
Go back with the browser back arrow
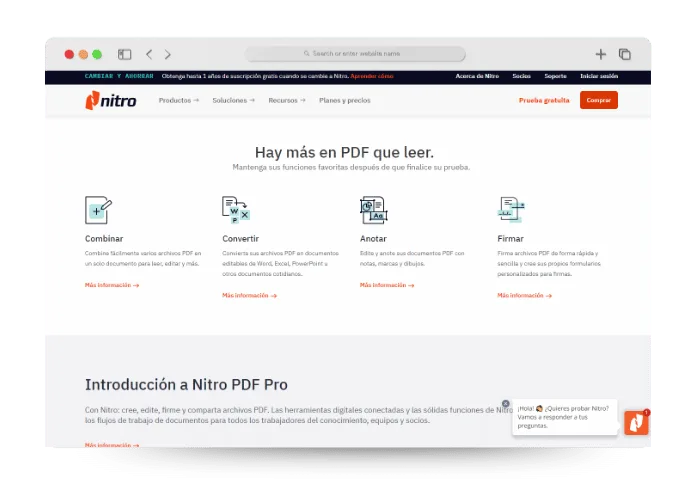coord(149,54)
